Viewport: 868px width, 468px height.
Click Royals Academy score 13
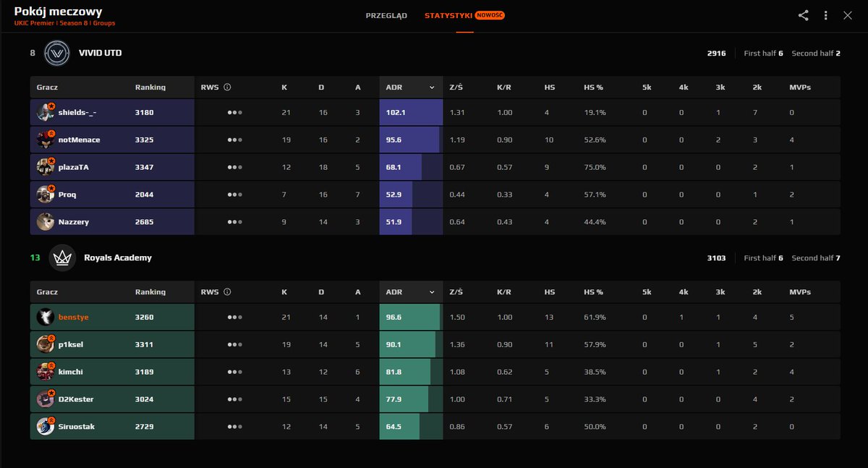click(35, 258)
